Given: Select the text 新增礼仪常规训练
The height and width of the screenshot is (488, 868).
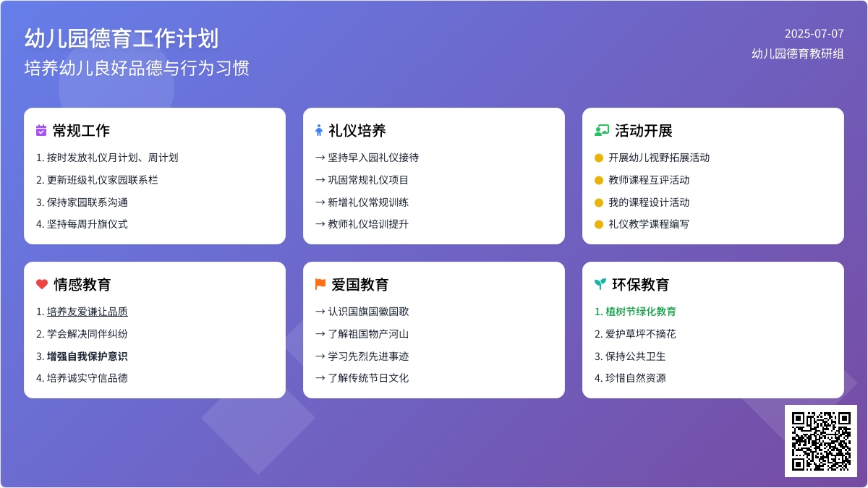Looking at the screenshot, I should click(368, 202).
